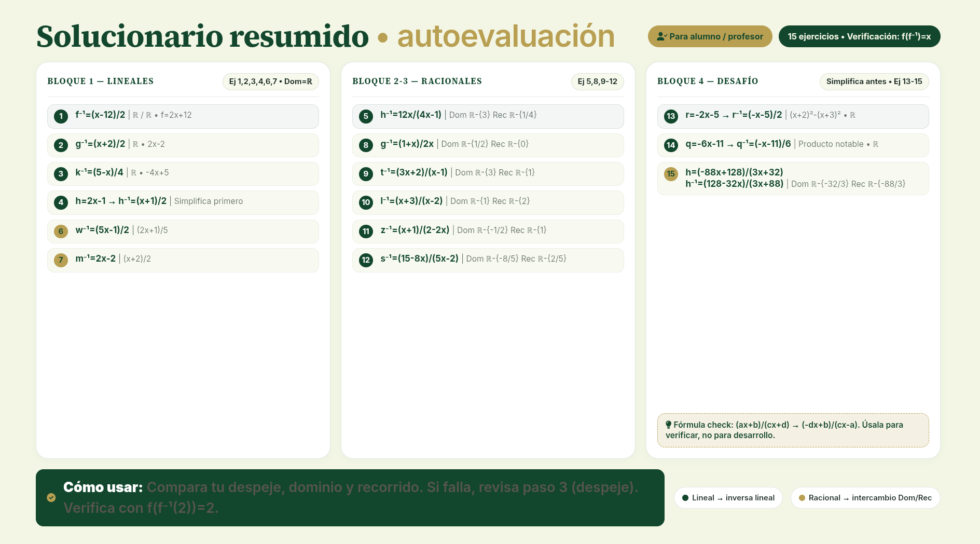980x544 pixels.
Task: Select exercise 4 row Simplifica primero
Action: (183, 202)
